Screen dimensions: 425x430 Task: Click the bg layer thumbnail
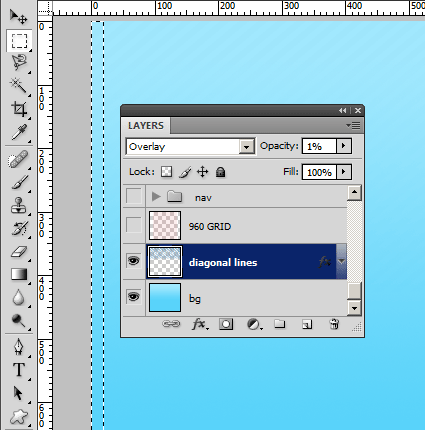(x=165, y=297)
